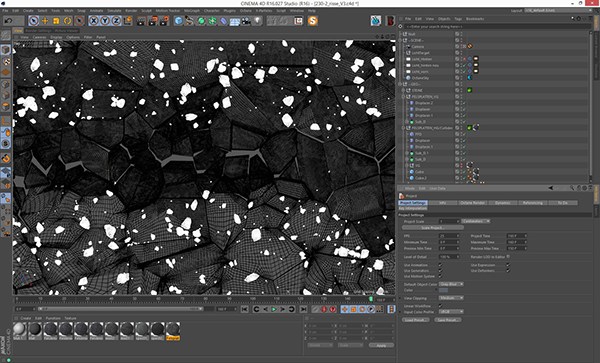The width and height of the screenshot is (600, 363).
Task: Click Polygons mode icon in left sidebar
Action: [6, 107]
